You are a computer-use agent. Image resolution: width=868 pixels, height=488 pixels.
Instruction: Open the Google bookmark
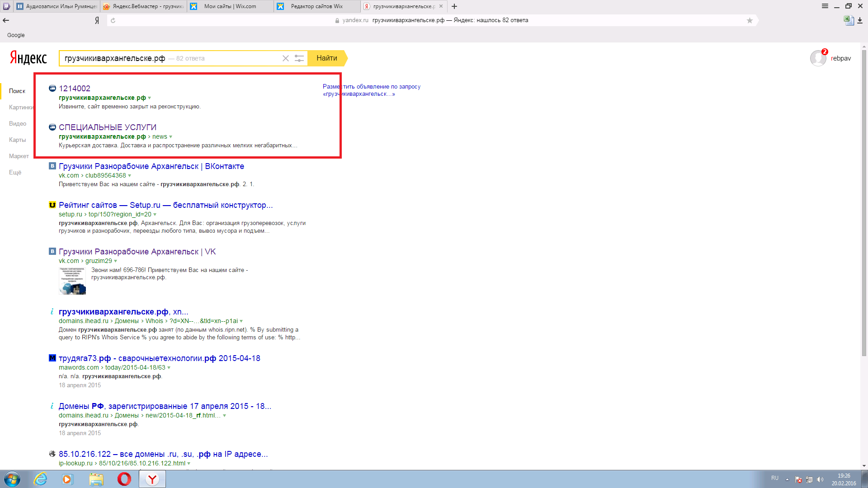[x=16, y=35]
